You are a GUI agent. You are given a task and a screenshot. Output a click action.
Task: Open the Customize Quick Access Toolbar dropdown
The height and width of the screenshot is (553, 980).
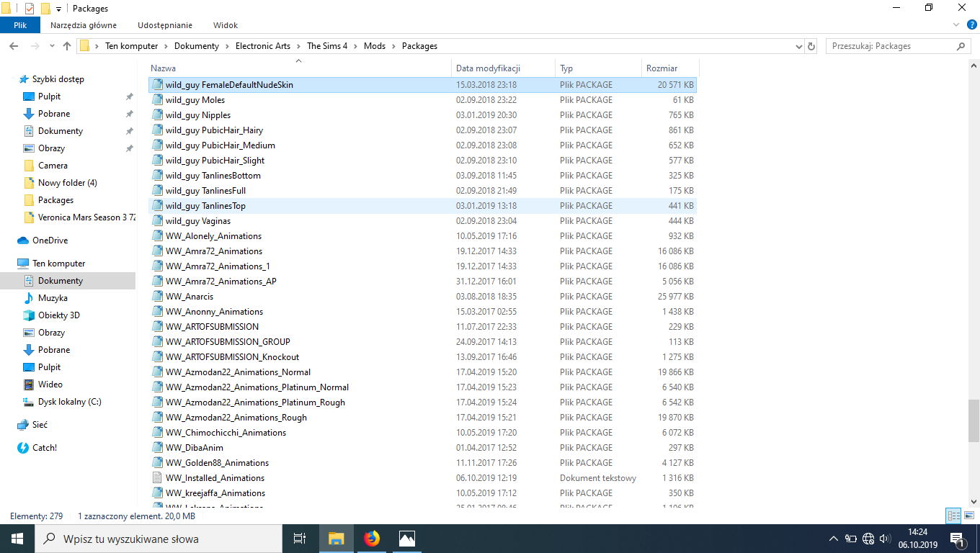pyautogui.click(x=58, y=9)
